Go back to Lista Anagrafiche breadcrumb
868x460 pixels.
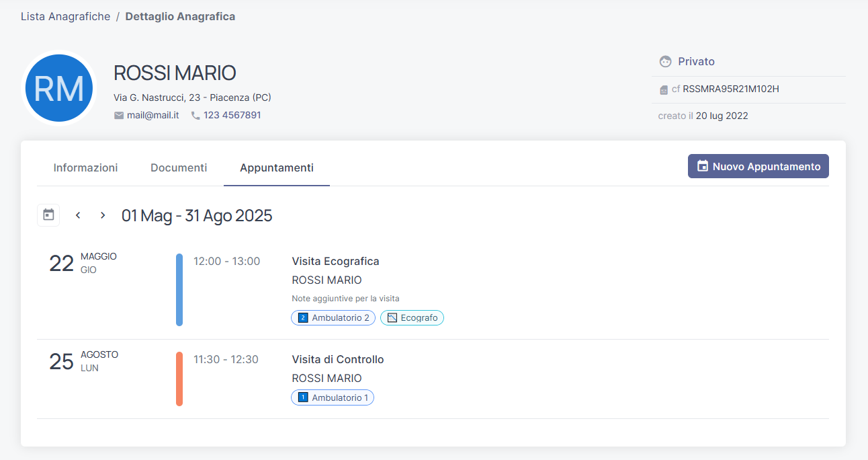[65, 17]
